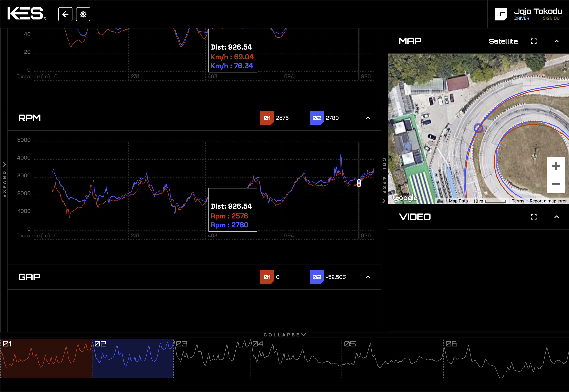Click 'Rpm : 2780' in RPM tooltip
The height and width of the screenshot is (392, 569).
229,225
